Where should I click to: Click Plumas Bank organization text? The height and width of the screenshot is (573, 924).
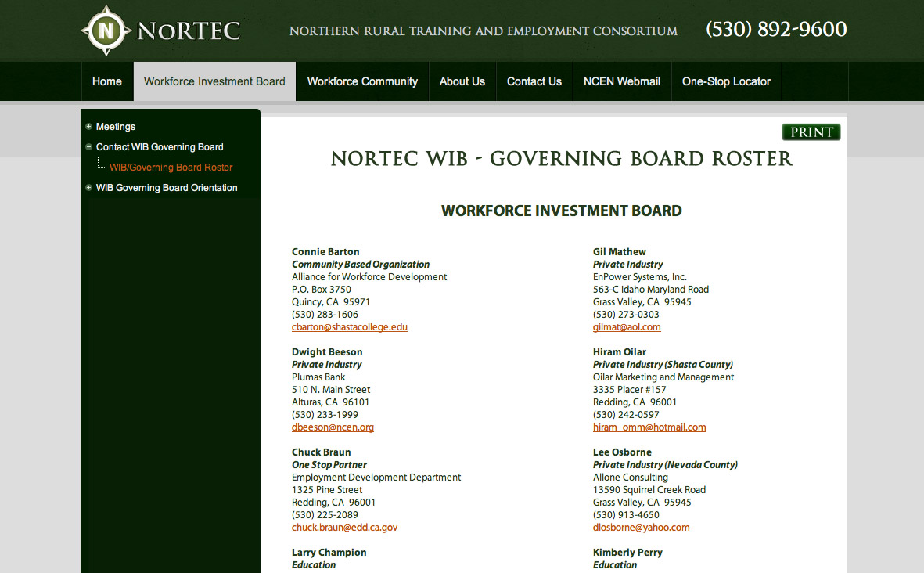click(318, 377)
